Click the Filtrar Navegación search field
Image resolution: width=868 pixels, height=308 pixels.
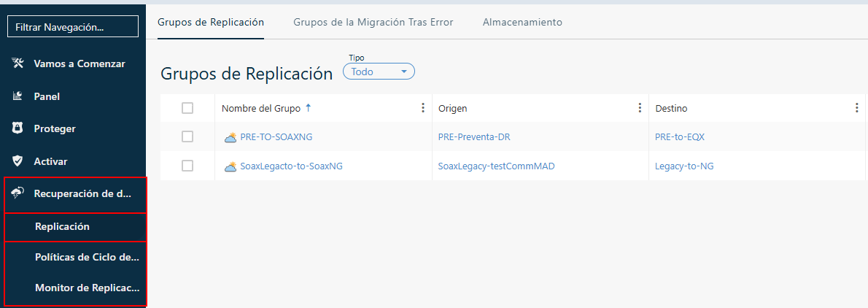(73, 27)
